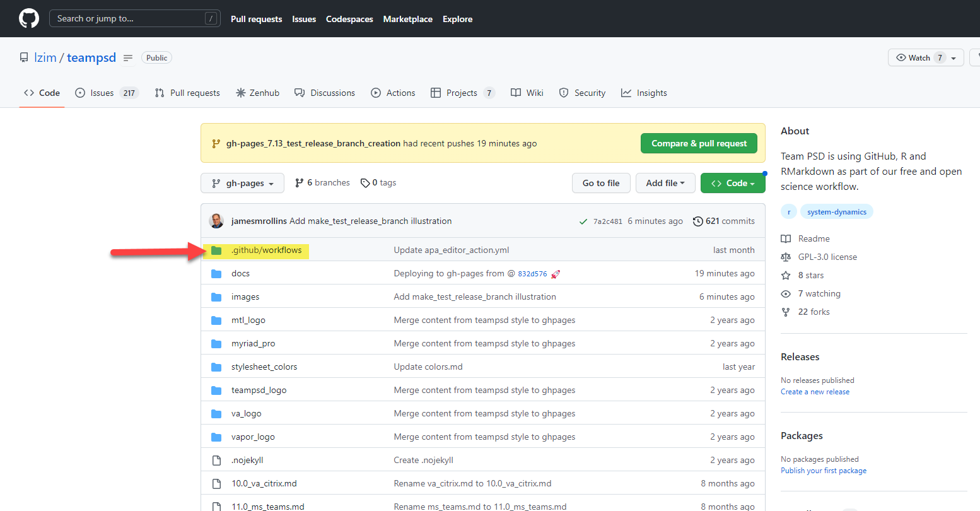
Task: Click the Readme book icon
Action: click(786, 239)
